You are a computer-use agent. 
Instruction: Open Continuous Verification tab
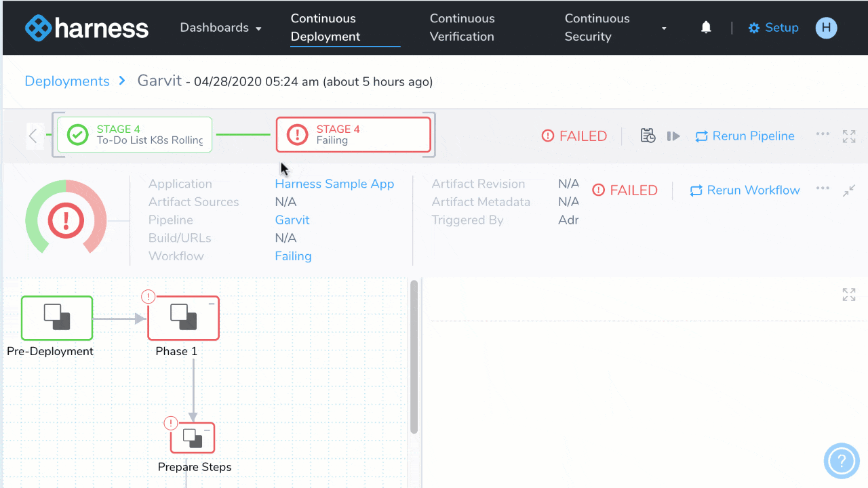[x=462, y=28]
